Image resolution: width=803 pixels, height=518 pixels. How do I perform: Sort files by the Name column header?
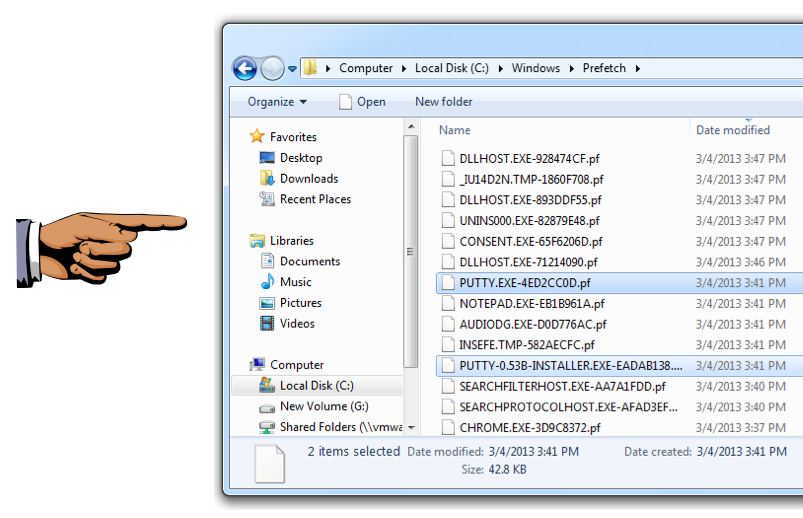coord(454,130)
